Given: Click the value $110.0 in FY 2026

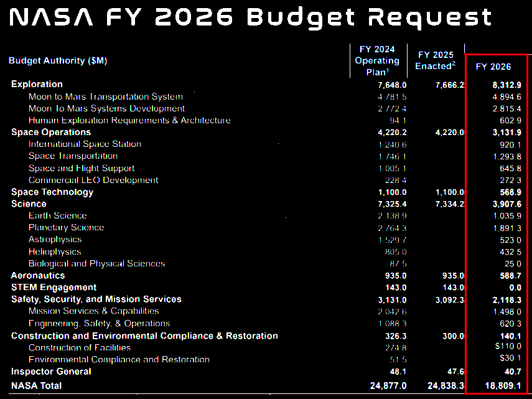Looking at the screenshot, I should point(508,346).
